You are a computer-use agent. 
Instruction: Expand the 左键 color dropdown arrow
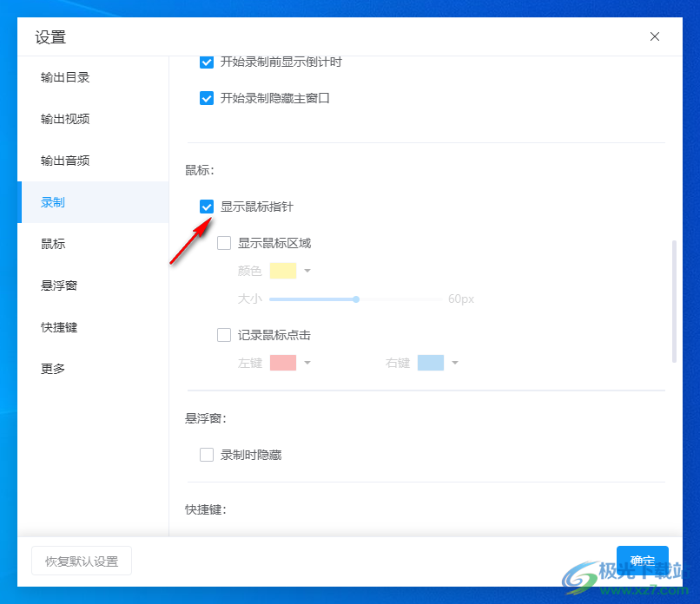pos(307,363)
